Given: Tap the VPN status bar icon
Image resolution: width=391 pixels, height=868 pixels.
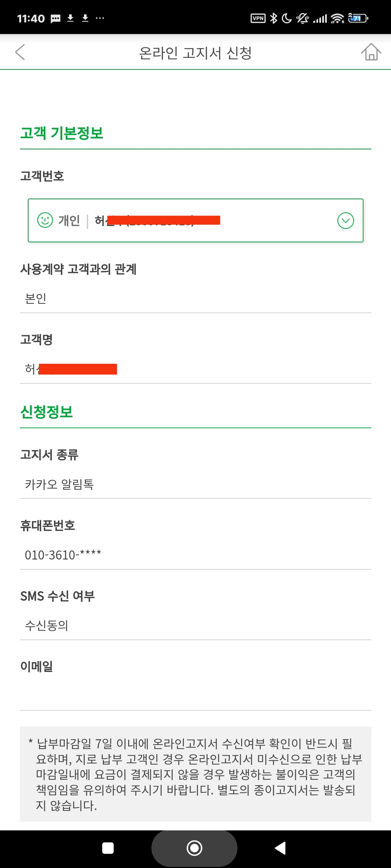Looking at the screenshot, I should (258, 18).
